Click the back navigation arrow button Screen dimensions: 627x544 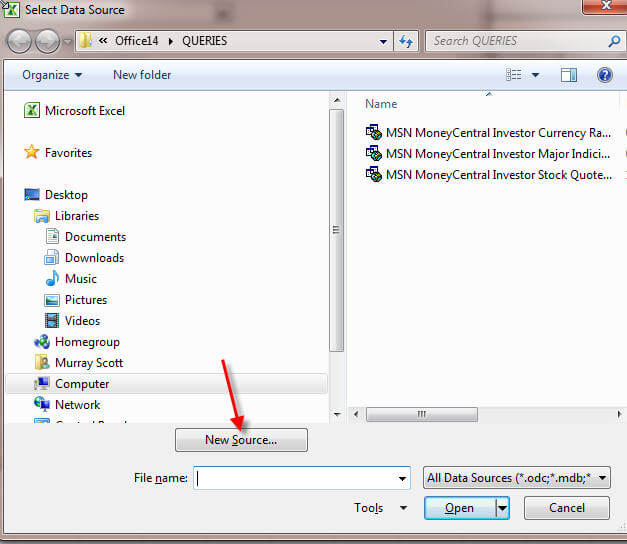point(19,41)
